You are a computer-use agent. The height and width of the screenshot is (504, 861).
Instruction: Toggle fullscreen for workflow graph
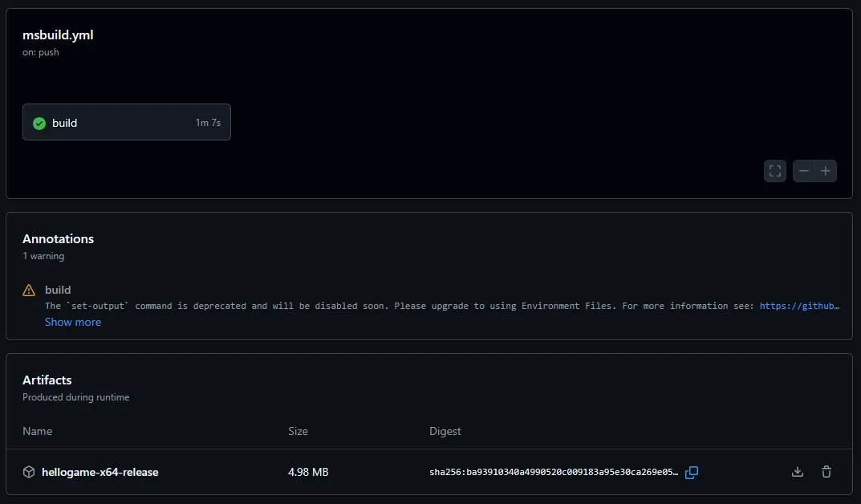pyautogui.click(x=774, y=171)
